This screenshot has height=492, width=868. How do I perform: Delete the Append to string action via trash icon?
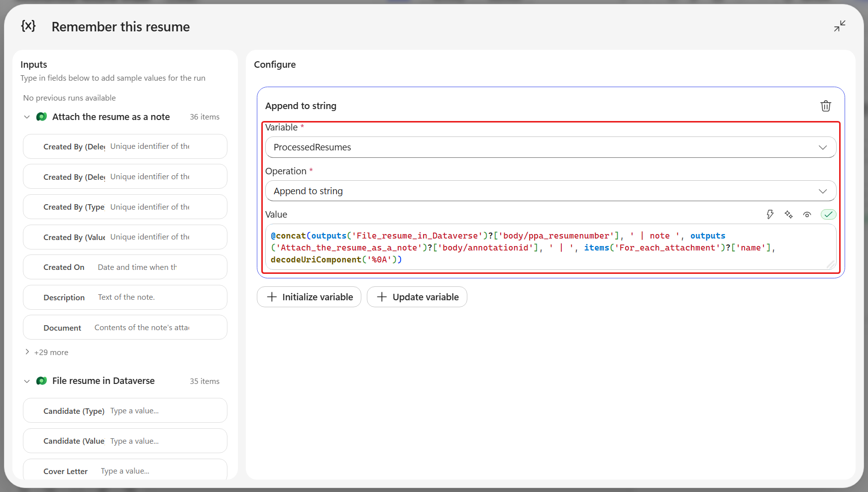(826, 106)
